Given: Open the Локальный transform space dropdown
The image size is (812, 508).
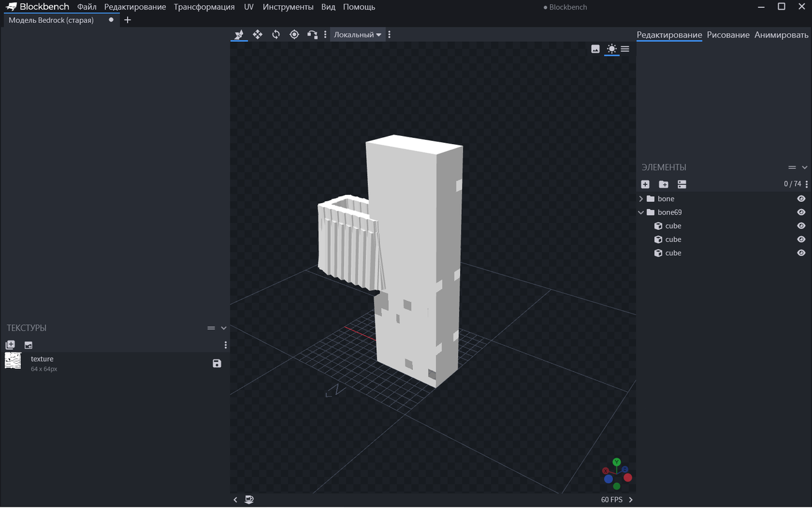Looking at the screenshot, I should click(358, 34).
